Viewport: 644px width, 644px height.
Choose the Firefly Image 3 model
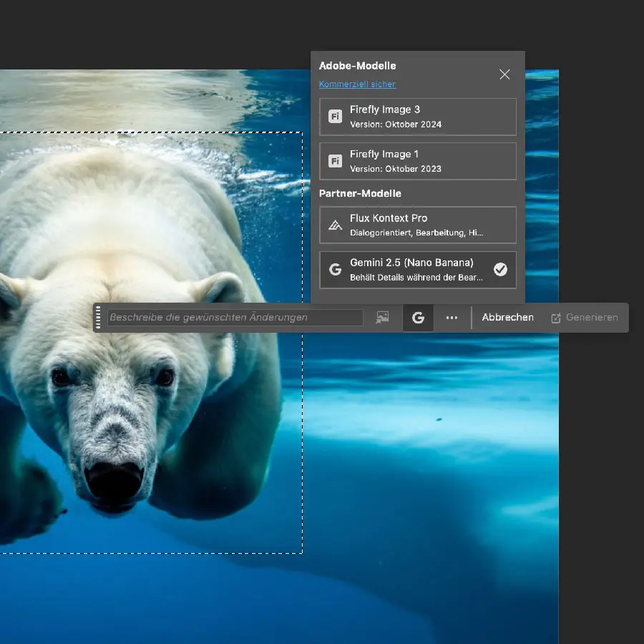pos(417,117)
